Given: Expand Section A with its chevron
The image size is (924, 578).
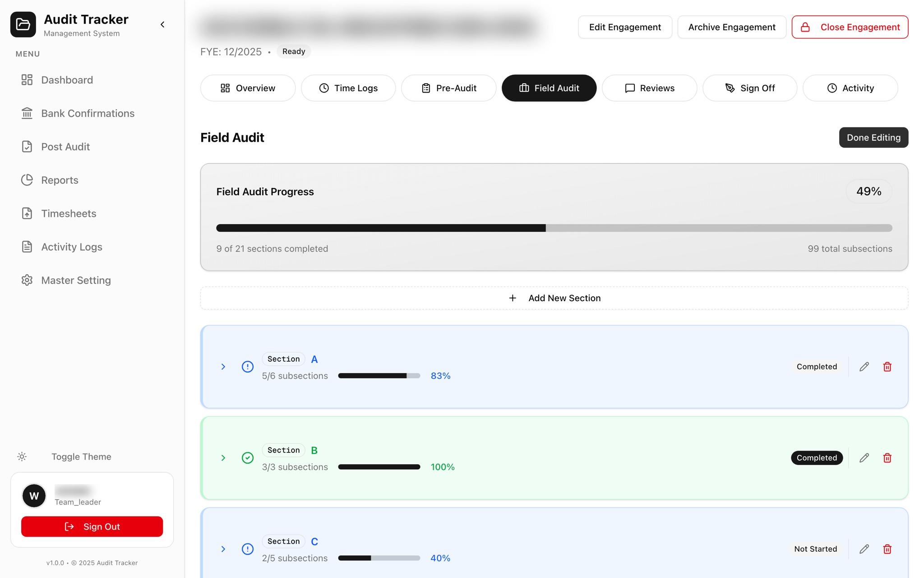Looking at the screenshot, I should coord(223,367).
